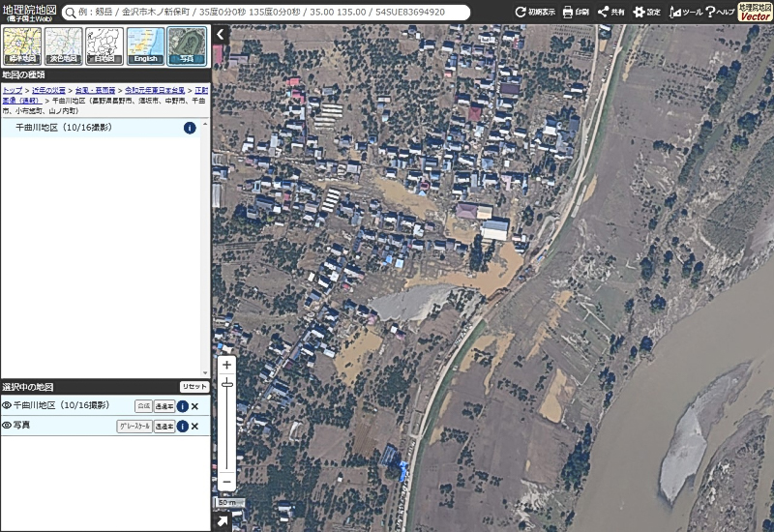Click 合成 for 千曲川地区 layer
The height and width of the screenshot is (532, 774).
click(143, 406)
